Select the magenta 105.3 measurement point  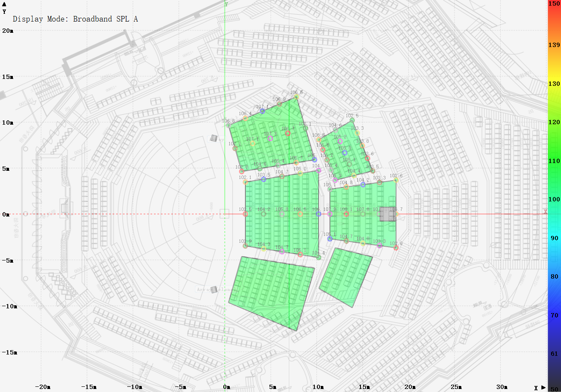[335, 180]
